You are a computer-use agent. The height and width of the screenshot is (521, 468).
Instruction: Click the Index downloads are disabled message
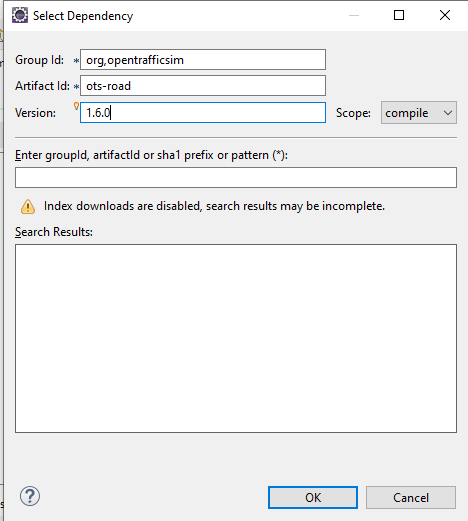click(x=214, y=206)
